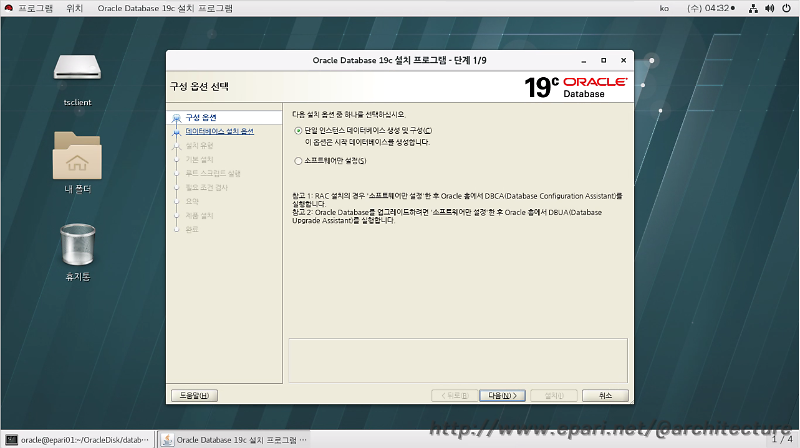Close the Oracle installer window
This screenshot has width=800, height=448.
pyautogui.click(x=623, y=60)
